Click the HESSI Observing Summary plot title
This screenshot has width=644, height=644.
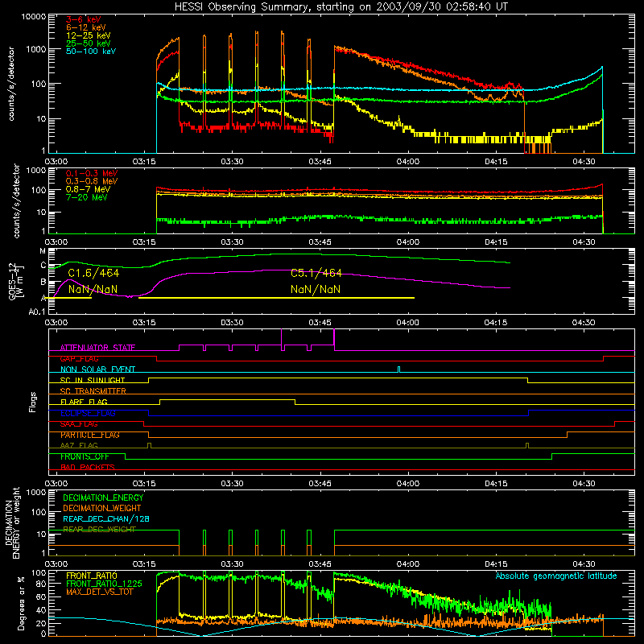click(x=341, y=6)
